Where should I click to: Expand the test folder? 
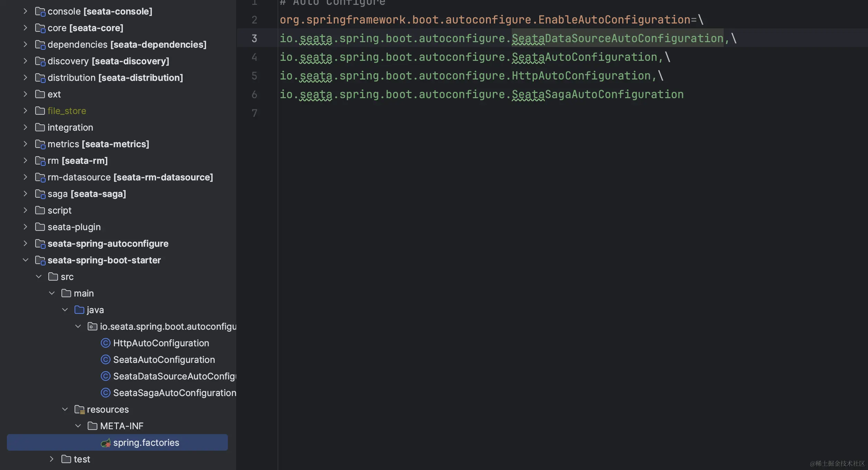[51, 459]
